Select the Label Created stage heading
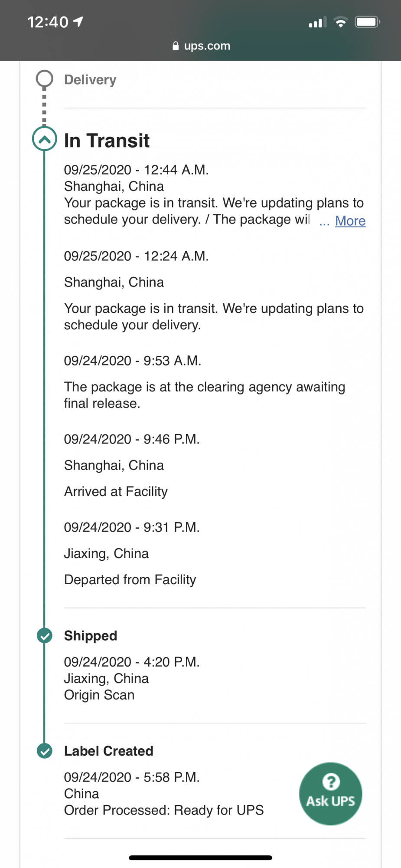This screenshot has width=401, height=868. pos(109,751)
